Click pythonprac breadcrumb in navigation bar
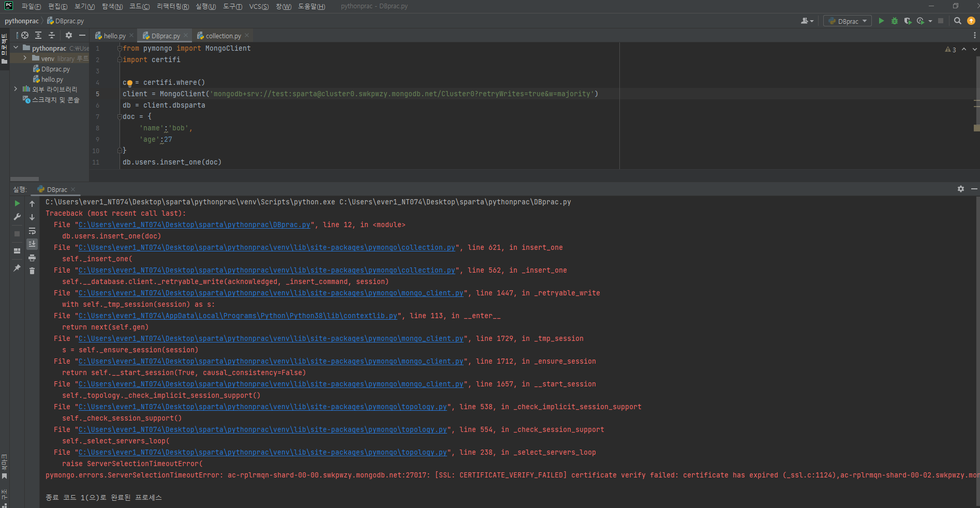Image resolution: width=980 pixels, height=508 pixels. (22, 21)
